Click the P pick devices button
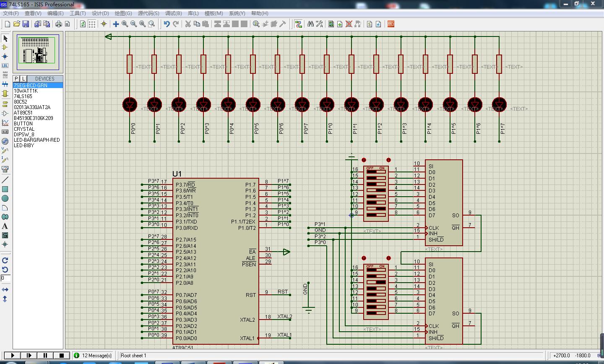Screen dimensions: 604x364 (16, 78)
